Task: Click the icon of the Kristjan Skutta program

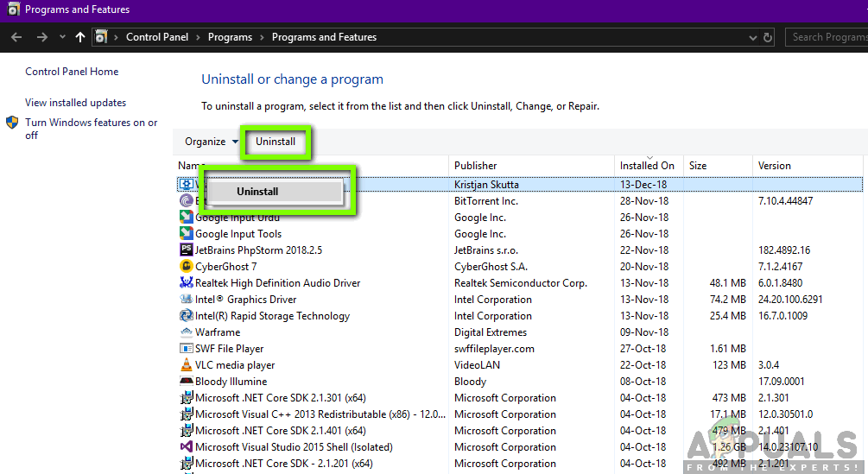Action: (187, 184)
